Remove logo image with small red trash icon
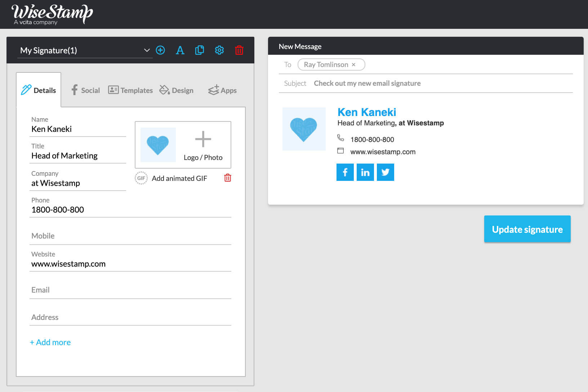The width and height of the screenshot is (588, 392). click(x=227, y=178)
